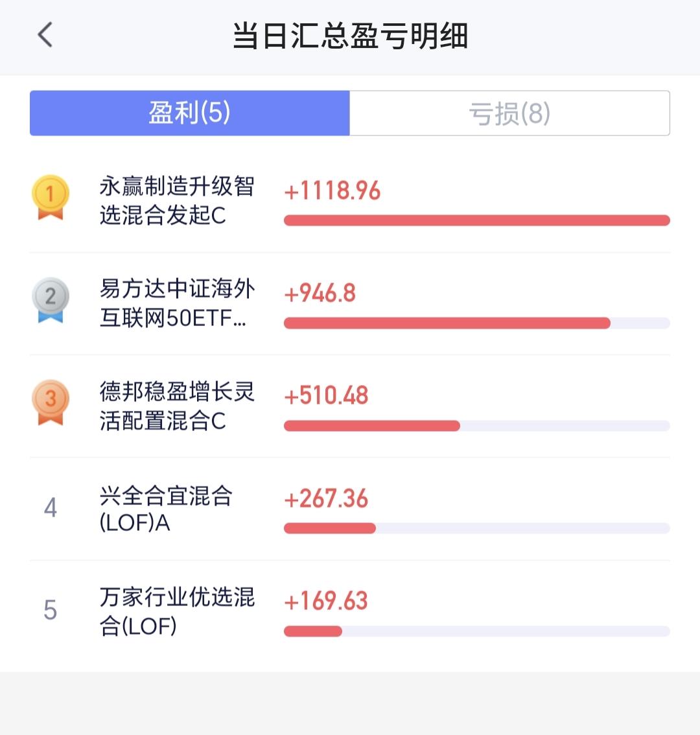Click the 当日汇总盈亏明细 page title
700x735 pixels.
point(350,36)
